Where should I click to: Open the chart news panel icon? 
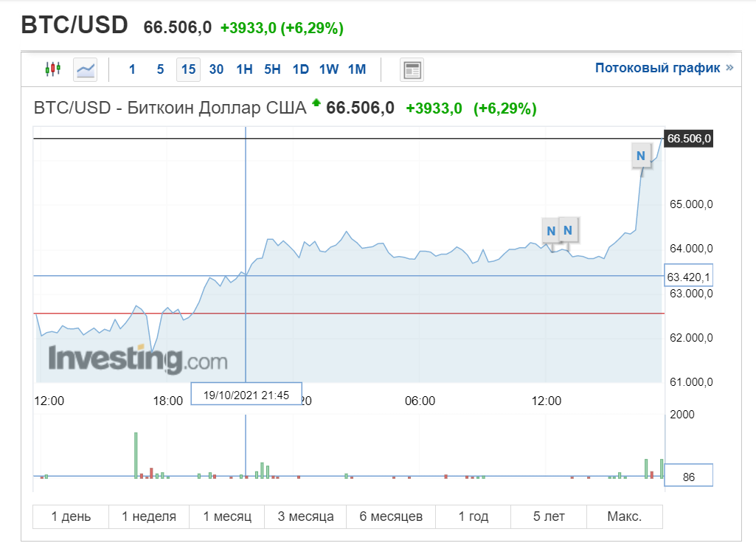coord(412,70)
